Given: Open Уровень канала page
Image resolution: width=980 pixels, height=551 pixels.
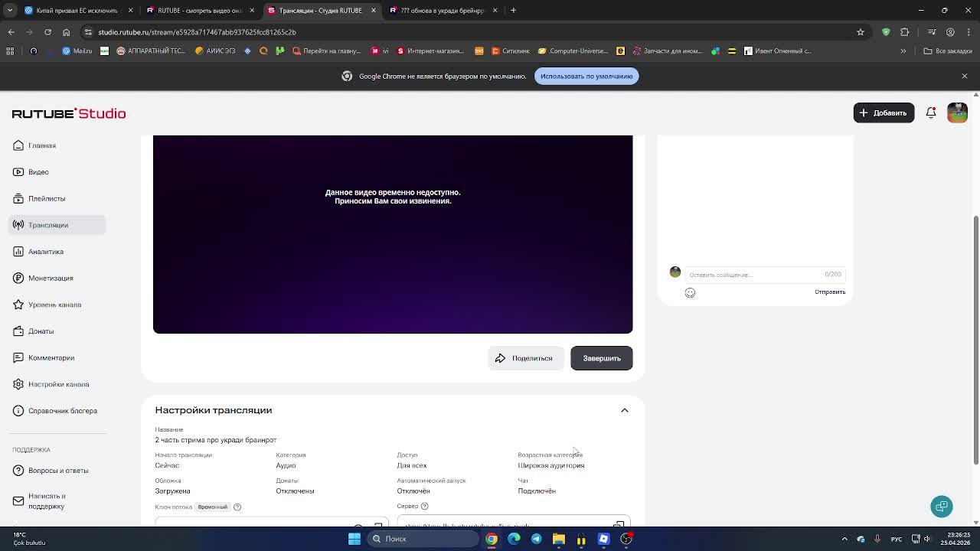Looking at the screenshot, I should point(54,305).
